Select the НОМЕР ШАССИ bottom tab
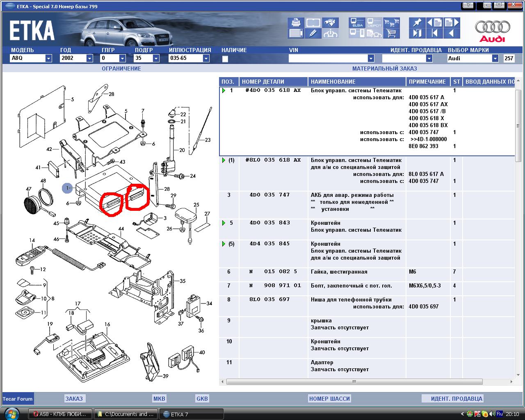 (x=329, y=399)
